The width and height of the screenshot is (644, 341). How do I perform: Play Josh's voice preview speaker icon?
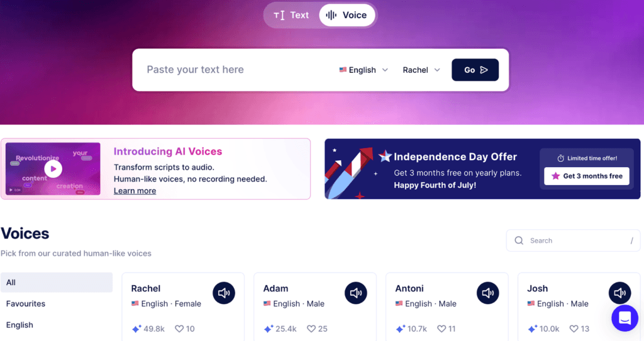tap(620, 293)
